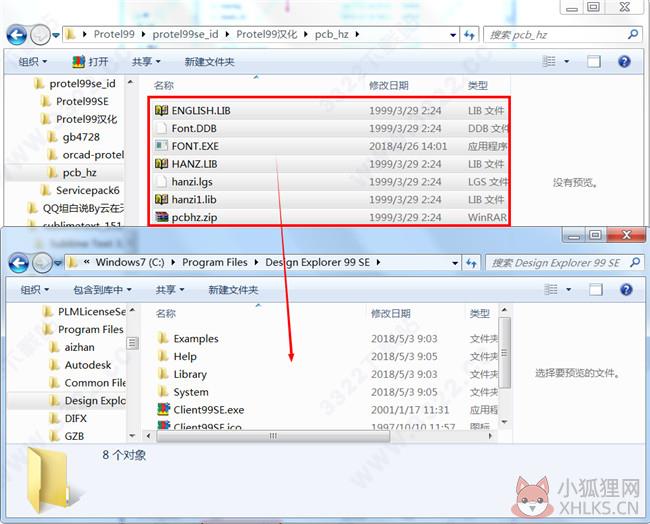The height and width of the screenshot is (524, 650).
Task: Sort by 修改日期 column in pcb_hz window
Action: (388, 85)
